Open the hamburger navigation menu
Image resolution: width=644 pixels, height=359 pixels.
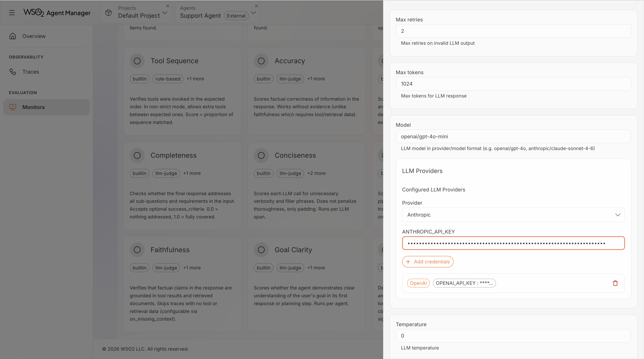point(12,13)
